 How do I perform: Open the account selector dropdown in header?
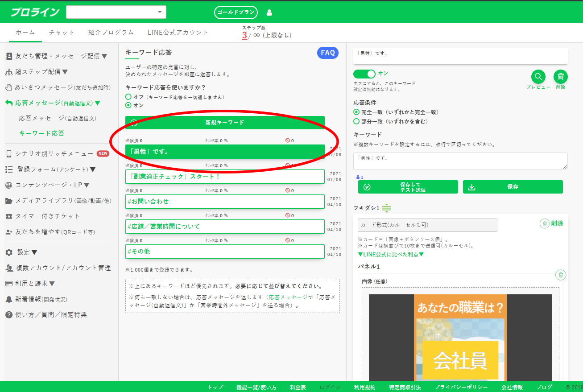pyautogui.click(x=116, y=12)
